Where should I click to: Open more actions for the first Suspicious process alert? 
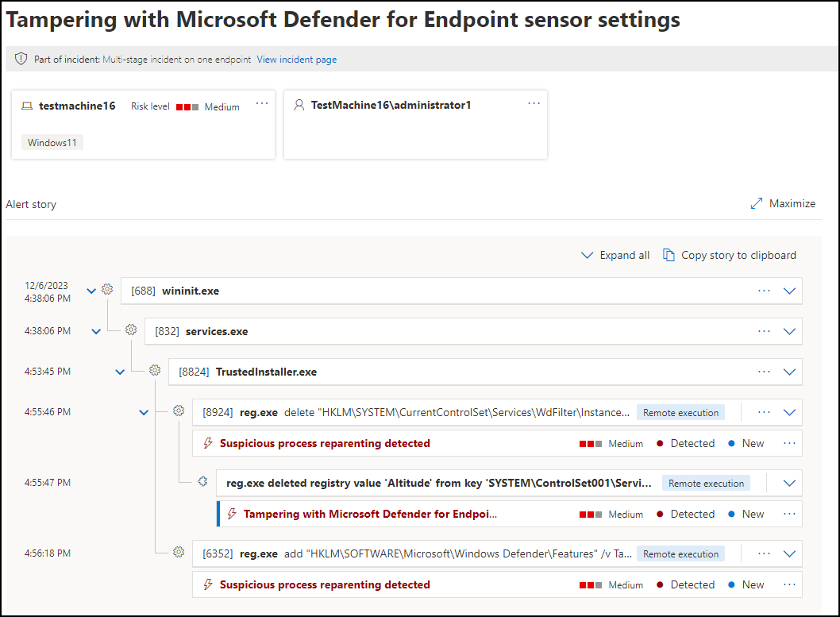point(788,443)
